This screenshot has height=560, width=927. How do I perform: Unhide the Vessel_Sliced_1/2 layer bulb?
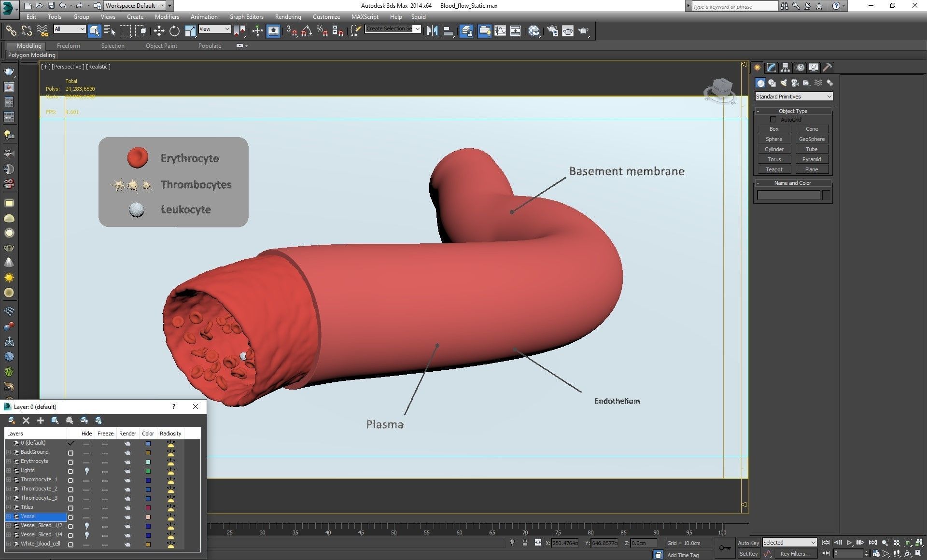(x=87, y=526)
